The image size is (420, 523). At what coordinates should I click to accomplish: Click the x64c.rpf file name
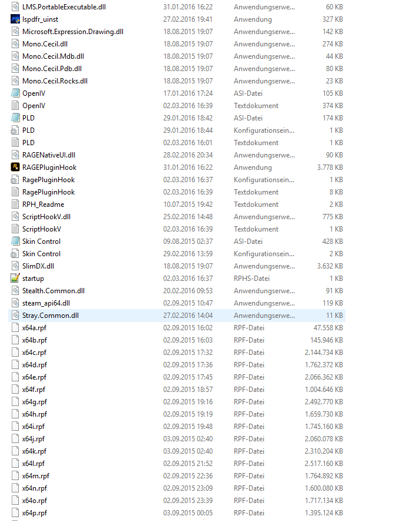(x=34, y=353)
